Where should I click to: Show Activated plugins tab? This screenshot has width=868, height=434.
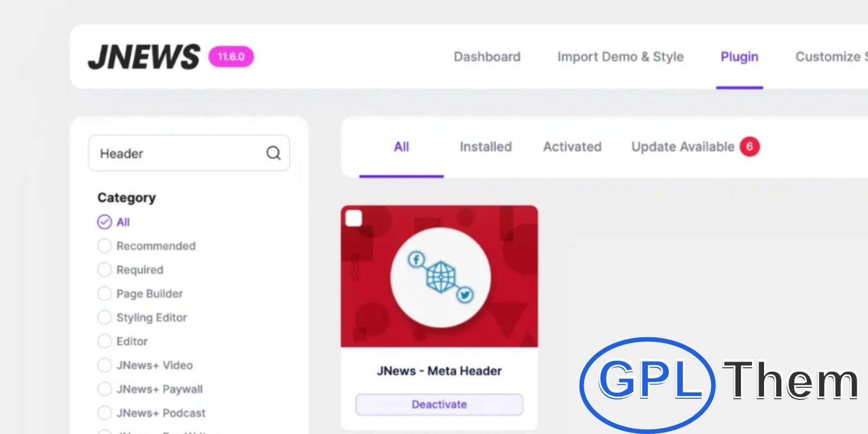pos(572,146)
